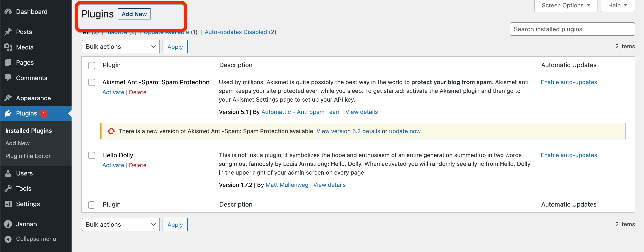This screenshot has width=644, height=252.
Task: Click the Appearance paintbrush icon
Action: pos(8,98)
